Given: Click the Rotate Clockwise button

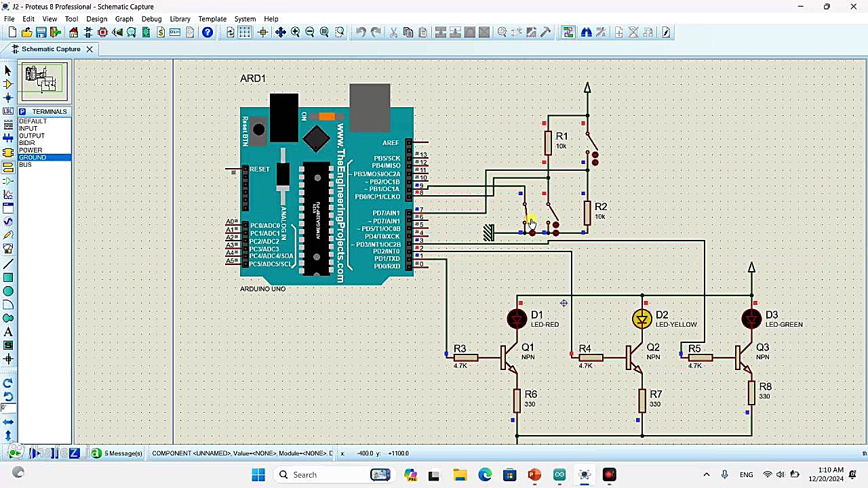Looking at the screenshot, I should click(x=8, y=383).
